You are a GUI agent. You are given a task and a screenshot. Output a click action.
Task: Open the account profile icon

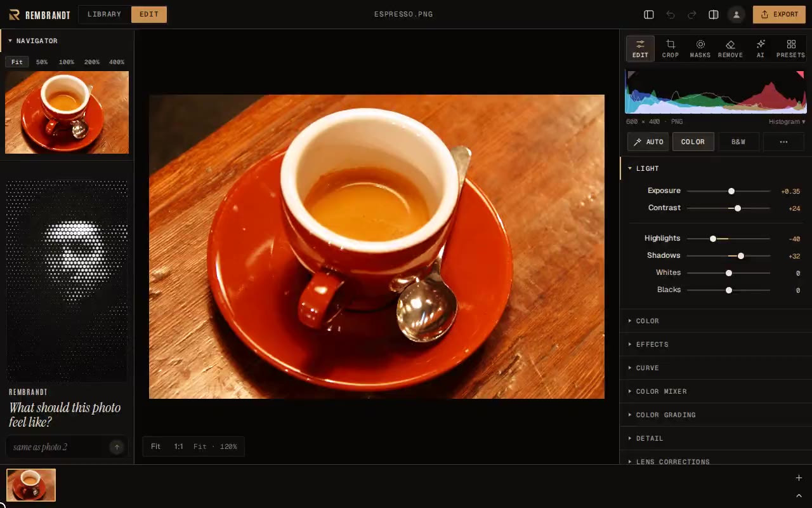737,15
